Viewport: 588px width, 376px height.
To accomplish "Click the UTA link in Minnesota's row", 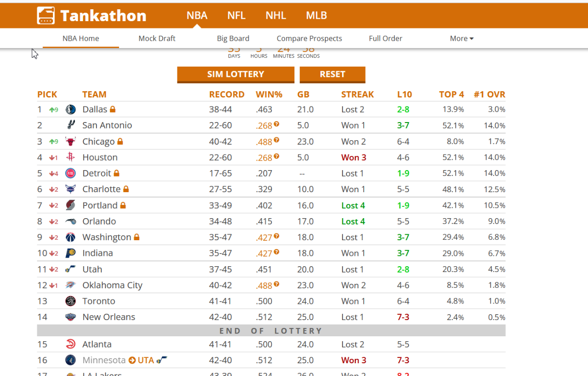I will (x=146, y=360).
